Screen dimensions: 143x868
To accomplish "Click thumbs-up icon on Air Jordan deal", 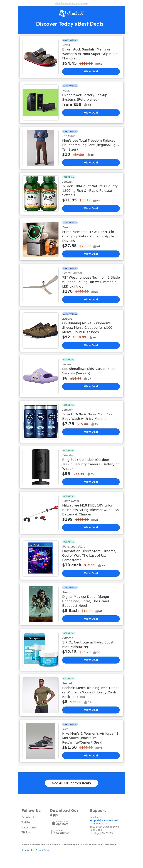I will tap(97, 748).
